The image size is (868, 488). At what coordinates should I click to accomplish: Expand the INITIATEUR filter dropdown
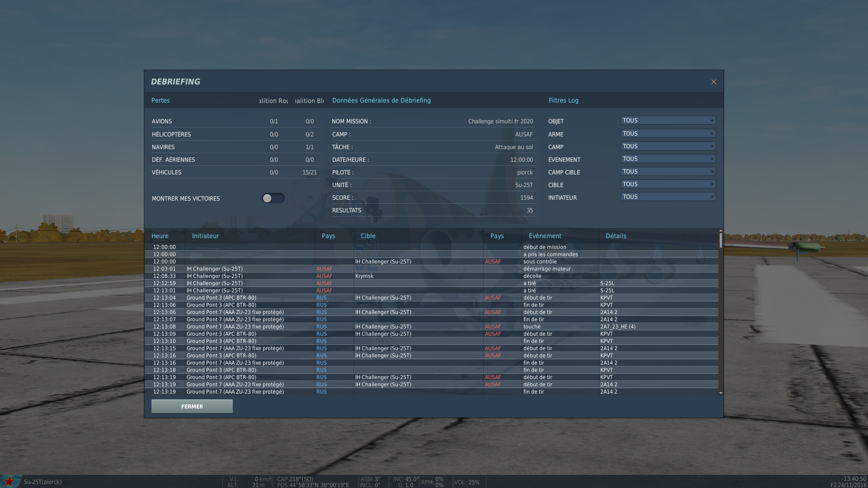point(712,197)
